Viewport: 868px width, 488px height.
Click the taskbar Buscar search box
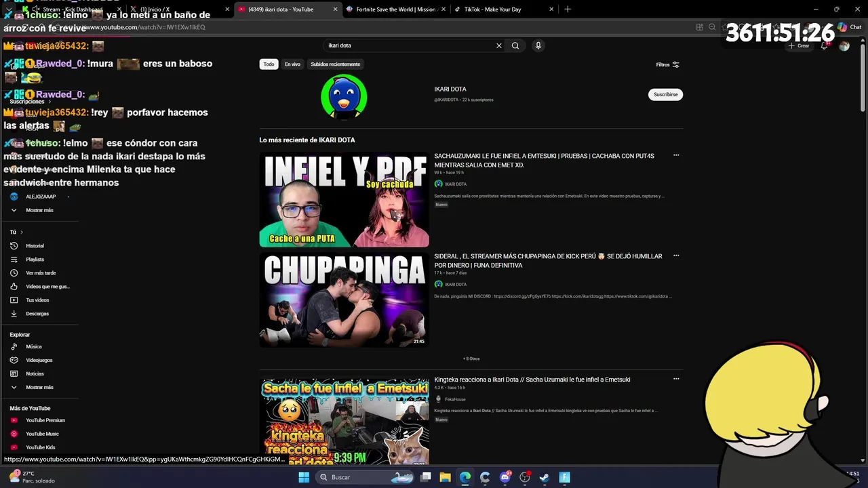click(x=366, y=477)
